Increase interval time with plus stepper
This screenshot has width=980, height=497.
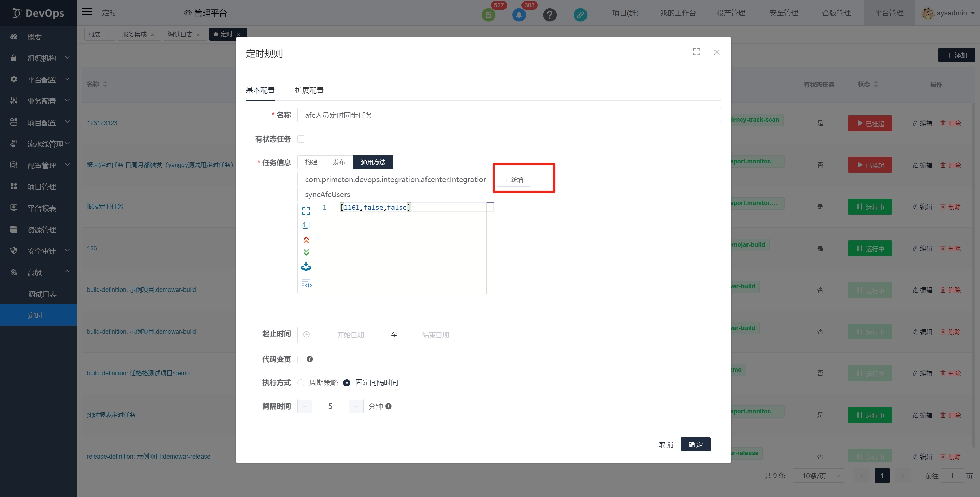tap(356, 406)
